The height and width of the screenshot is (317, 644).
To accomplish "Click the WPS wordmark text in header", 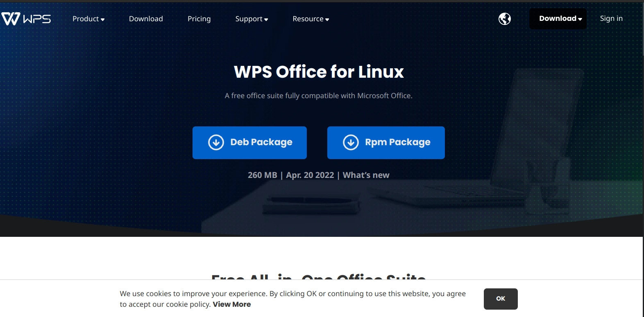I will pos(37,19).
